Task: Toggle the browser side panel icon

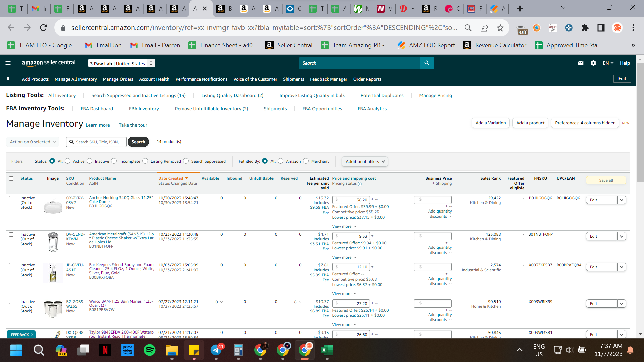Action: pyautogui.click(x=601, y=28)
